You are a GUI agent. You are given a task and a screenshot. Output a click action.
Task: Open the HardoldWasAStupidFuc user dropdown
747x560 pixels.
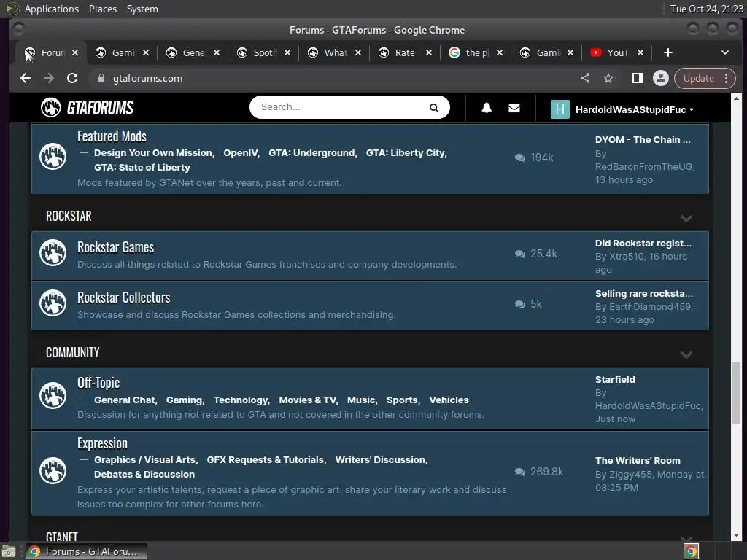(634, 109)
